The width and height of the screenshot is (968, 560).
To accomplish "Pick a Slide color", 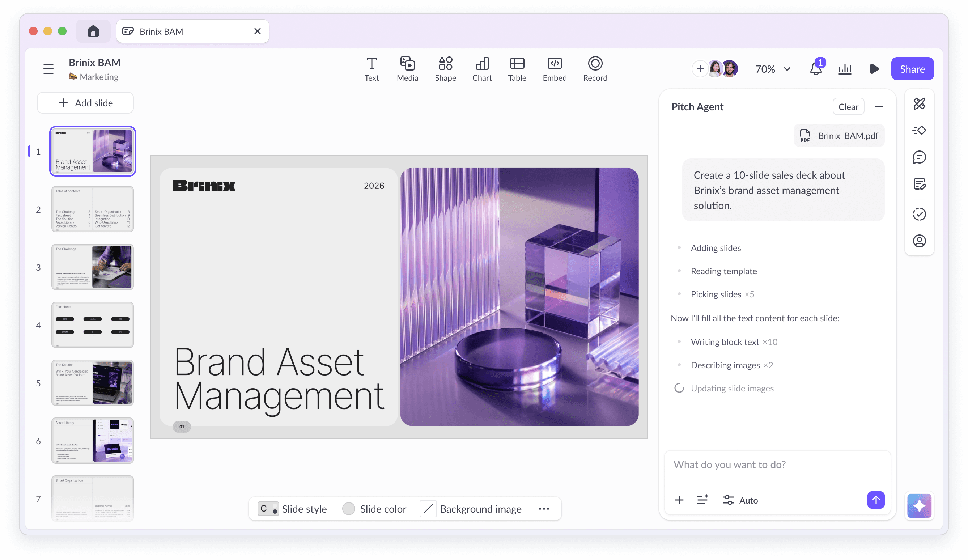I will tap(374, 509).
